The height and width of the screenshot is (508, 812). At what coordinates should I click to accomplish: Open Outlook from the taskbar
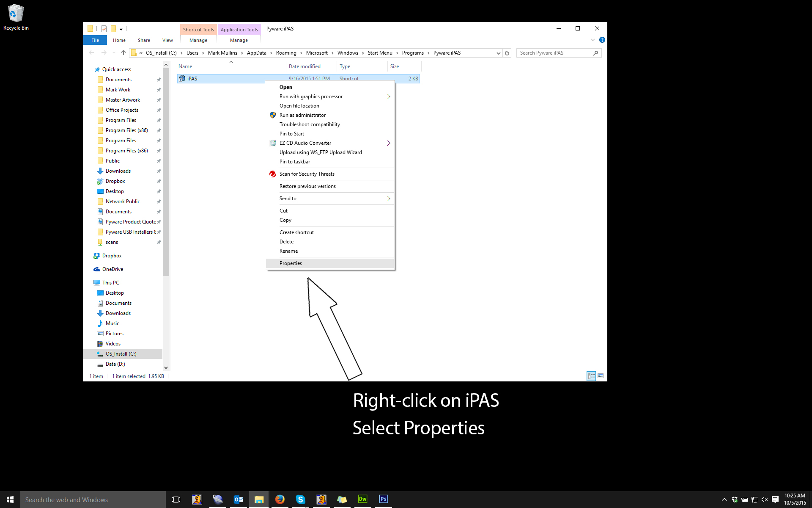click(239, 500)
